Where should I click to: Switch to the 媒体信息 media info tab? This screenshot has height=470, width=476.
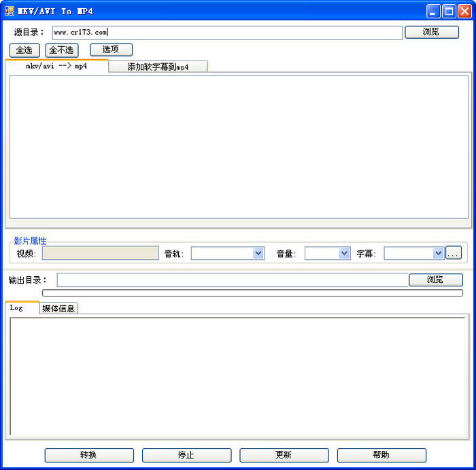[58, 308]
